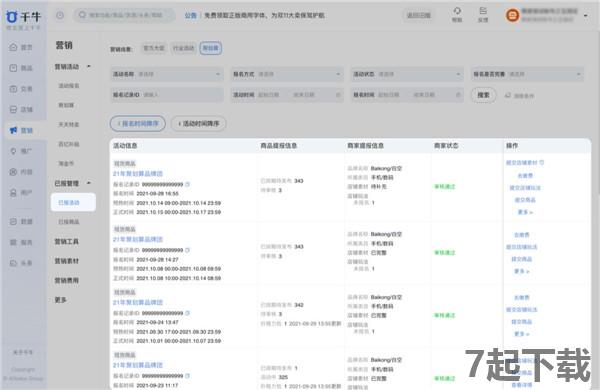Screen dimensions: 600x390
Task: Open 已报商品 in the submenu
Action: tap(69, 222)
